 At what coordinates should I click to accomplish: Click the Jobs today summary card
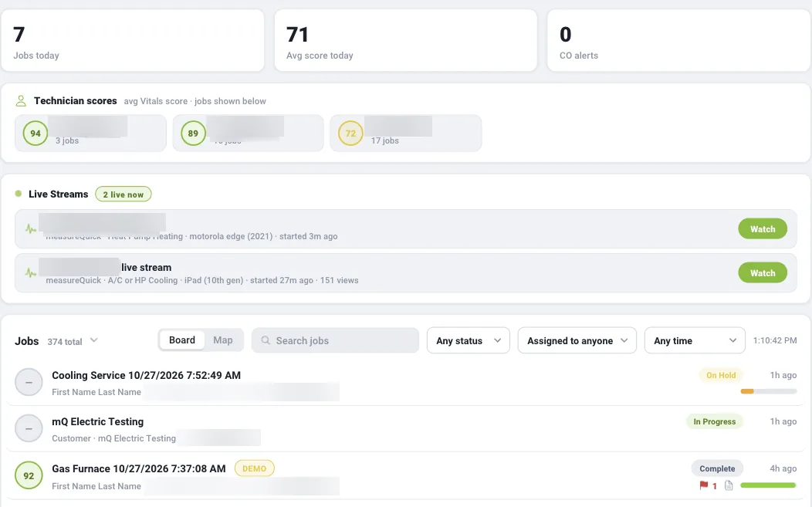(x=133, y=40)
